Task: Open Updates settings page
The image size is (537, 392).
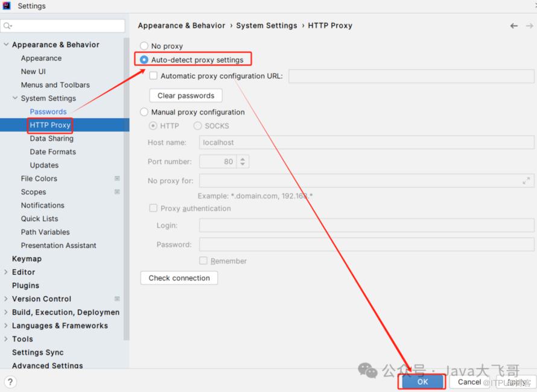Action: pos(44,165)
